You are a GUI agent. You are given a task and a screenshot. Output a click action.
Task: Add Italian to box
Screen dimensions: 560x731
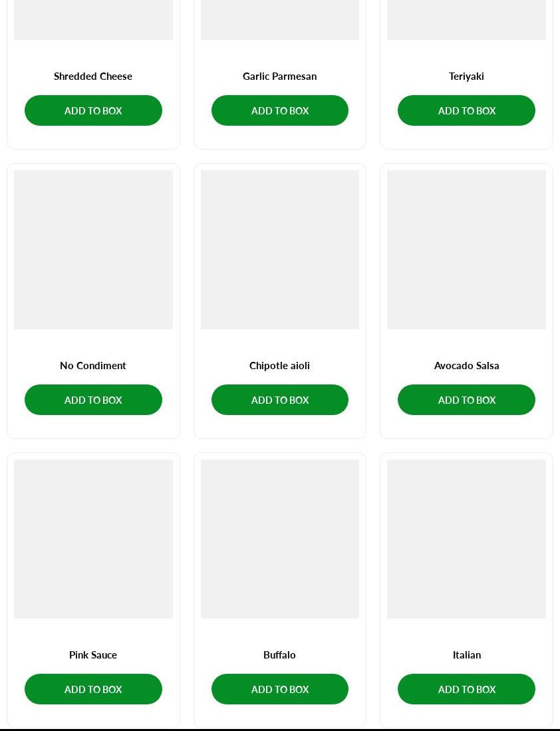(466, 689)
